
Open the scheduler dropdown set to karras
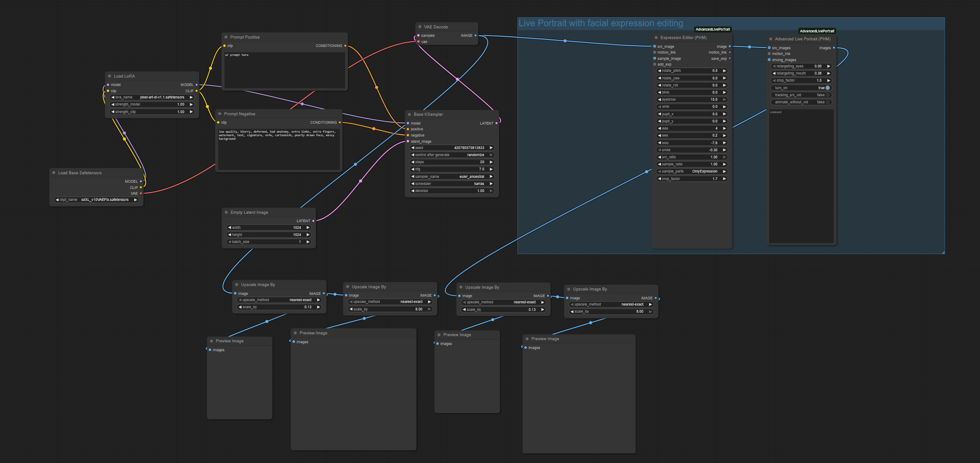click(452, 184)
